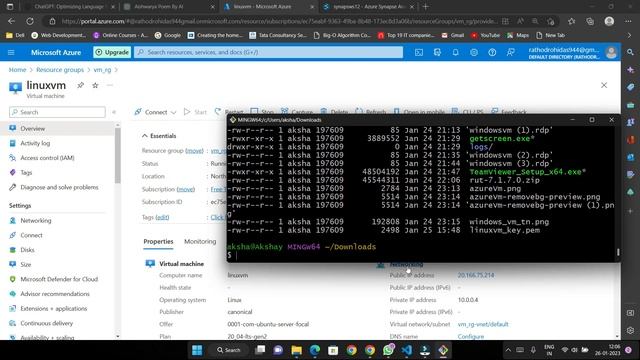Open Connect under Settings in the sidebar
640x360 pixels.
31,235
